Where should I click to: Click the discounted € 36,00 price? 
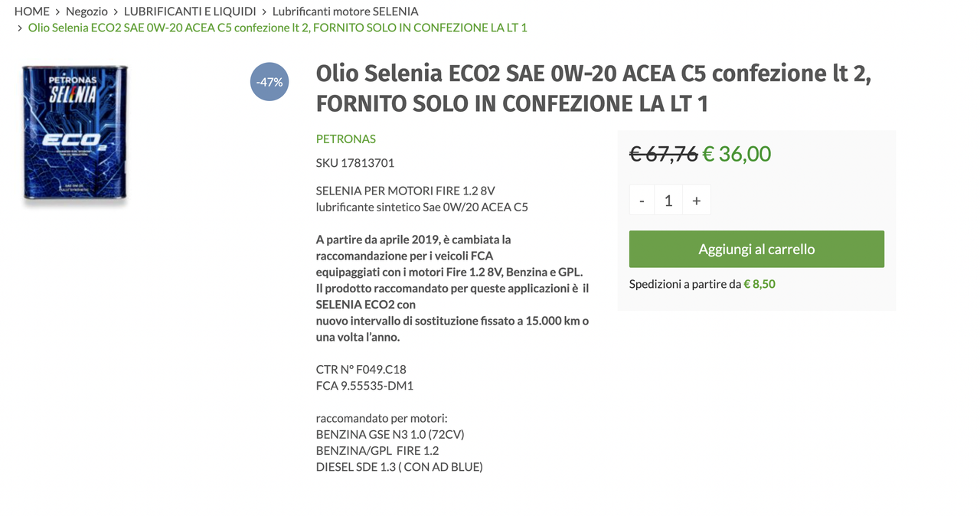[x=737, y=154]
